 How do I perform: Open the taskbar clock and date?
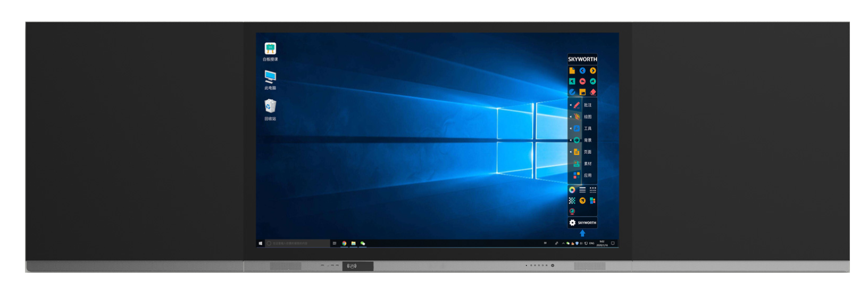pos(602,243)
